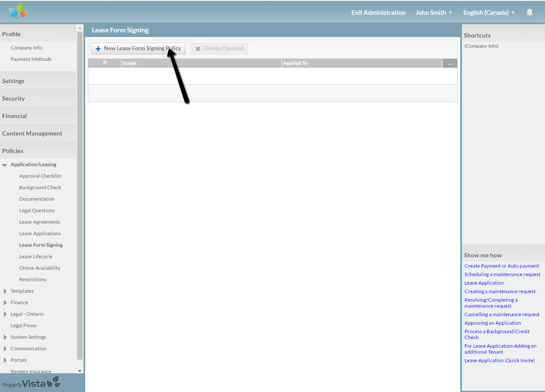Screen dimensions: 545x392
Task: Open the table column options ellipsis
Action: click(x=450, y=63)
